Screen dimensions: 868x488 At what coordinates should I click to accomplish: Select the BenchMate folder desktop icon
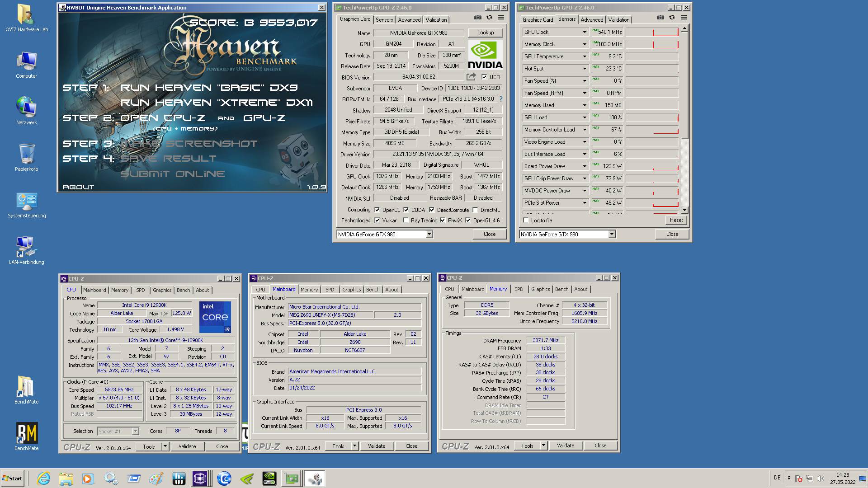point(26,390)
